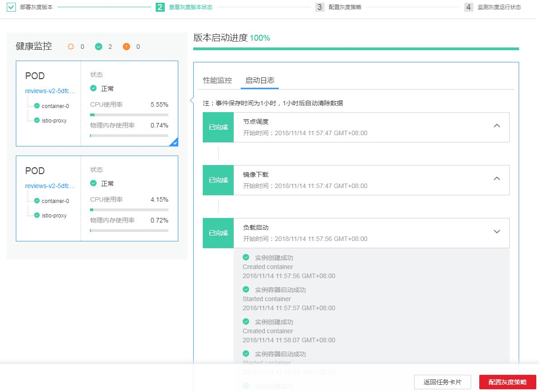Click check icon beside first 实例容器启动成功 entry
The width and height of the screenshot is (539, 392).
pyautogui.click(x=246, y=289)
